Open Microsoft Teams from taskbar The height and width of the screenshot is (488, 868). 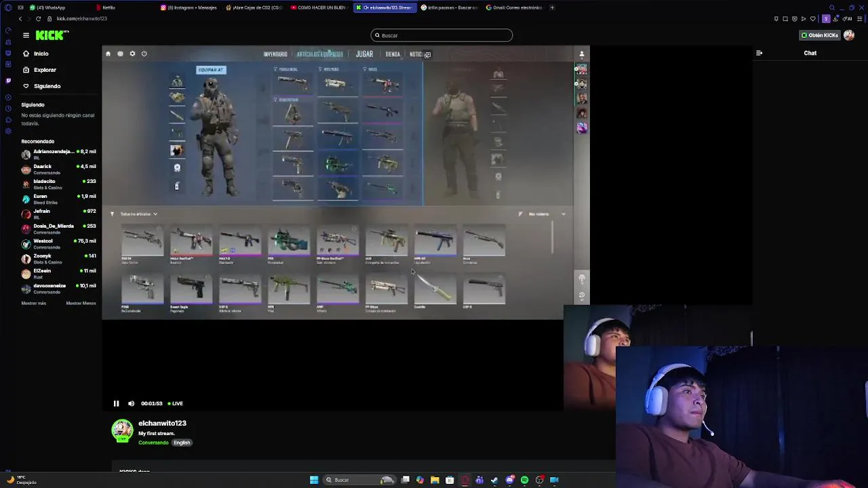coord(479,480)
